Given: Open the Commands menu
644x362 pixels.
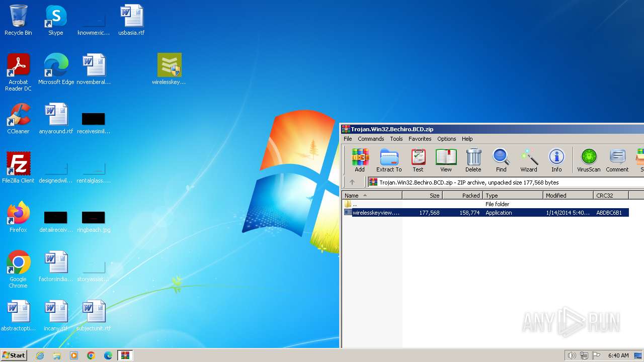Looking at the screenshot, I should (371, 139).
